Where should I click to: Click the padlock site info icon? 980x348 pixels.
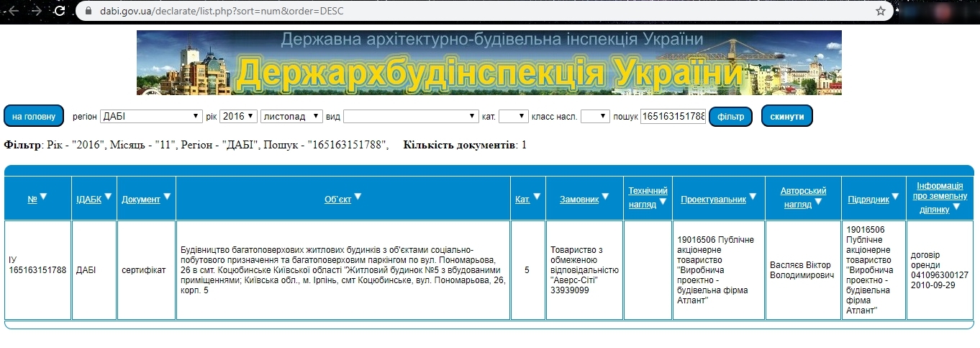click(x=89, y=11)
